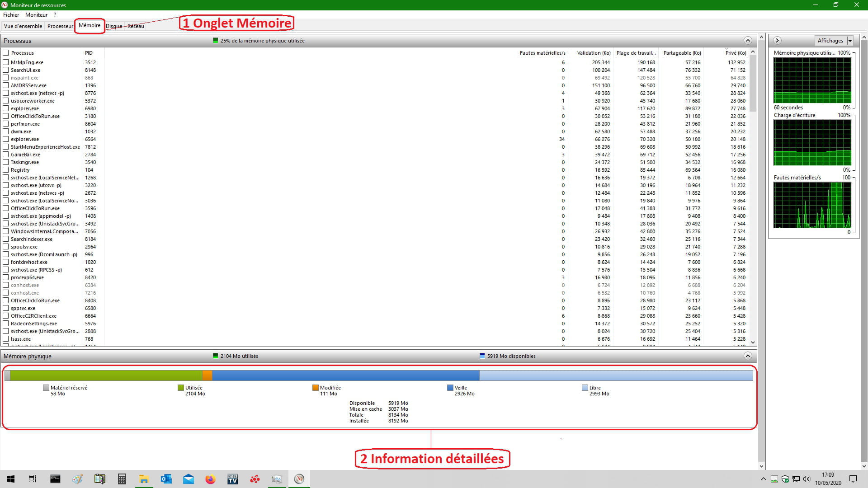
Task: Sort by Fautes matérielles/s column
Action: click(x=542, y=53)
